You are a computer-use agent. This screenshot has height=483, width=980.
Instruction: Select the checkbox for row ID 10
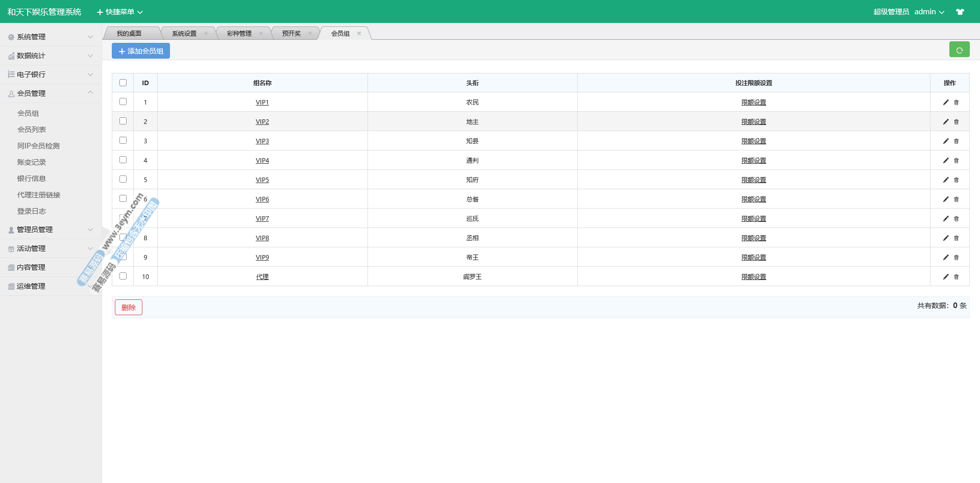[123, 276]
